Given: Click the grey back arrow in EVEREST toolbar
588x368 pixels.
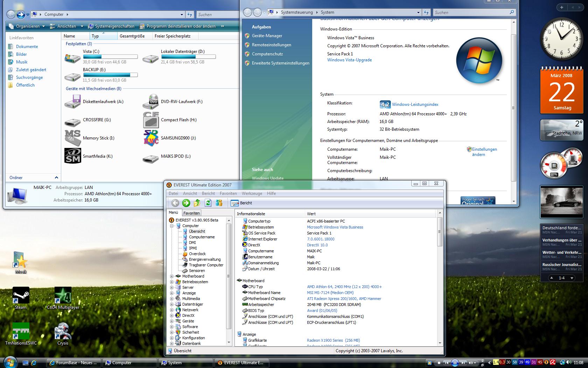Looking at the screenshot, I should click(x=175, y=203).
